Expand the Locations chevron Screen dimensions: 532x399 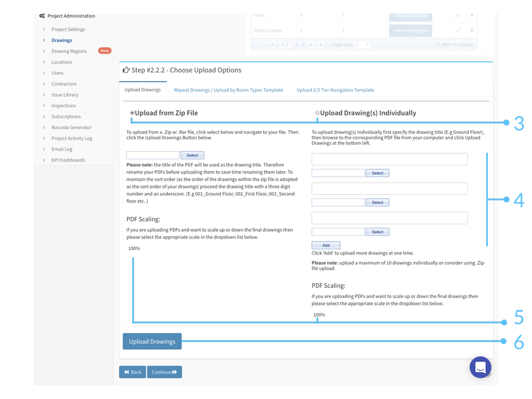pos(44,62)
